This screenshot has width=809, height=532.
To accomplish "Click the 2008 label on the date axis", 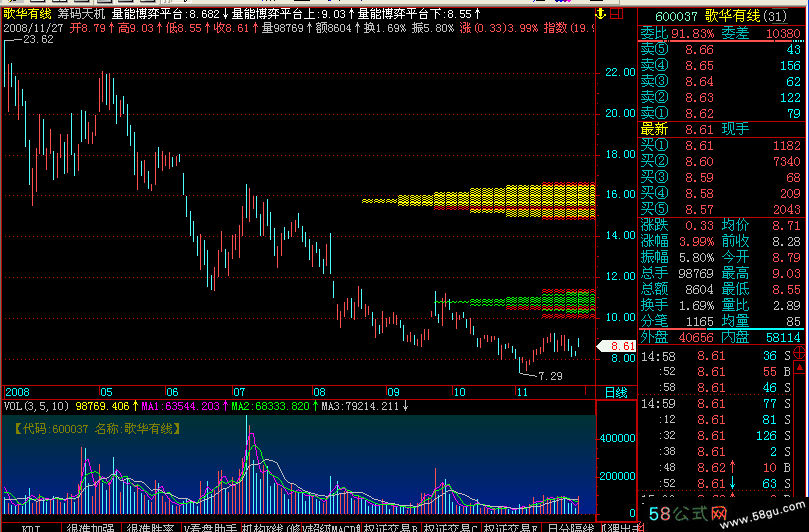I will 17,392.
